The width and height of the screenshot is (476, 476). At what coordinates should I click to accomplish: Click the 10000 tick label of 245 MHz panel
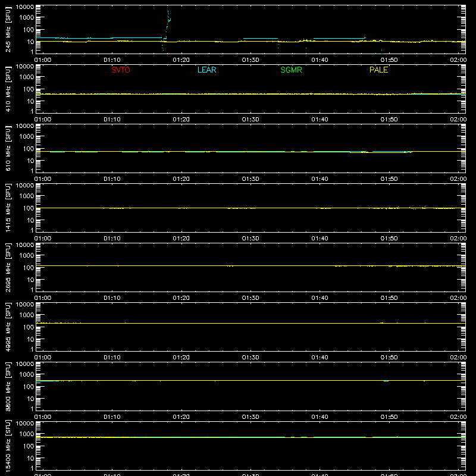point(25,7)
